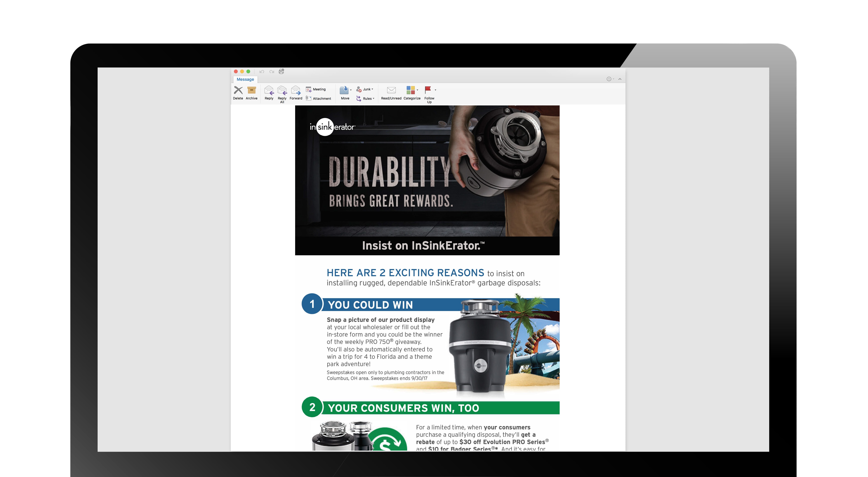Click the blue number 1 badge
Screen dimensions: 868x477
312,304
